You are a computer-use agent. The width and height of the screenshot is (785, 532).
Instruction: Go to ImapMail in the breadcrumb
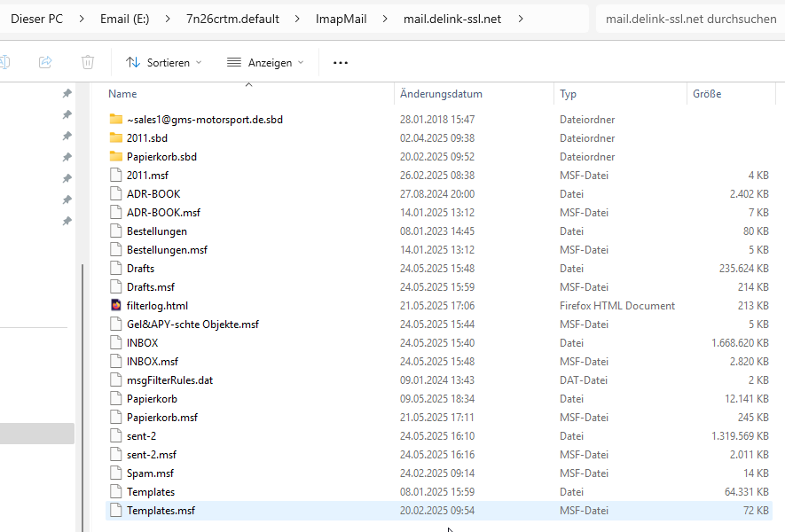point(341,19)
